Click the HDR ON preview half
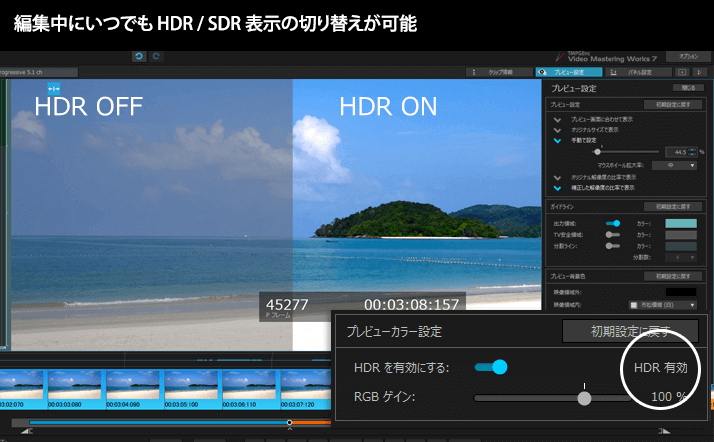 417,193
